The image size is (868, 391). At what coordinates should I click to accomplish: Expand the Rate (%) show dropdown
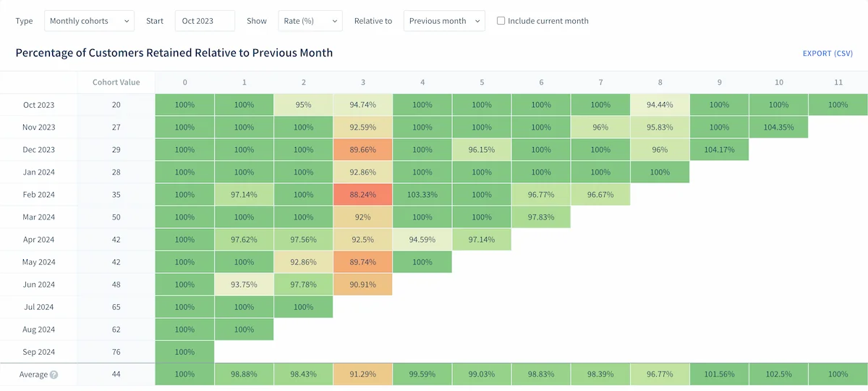pos(310,21)
